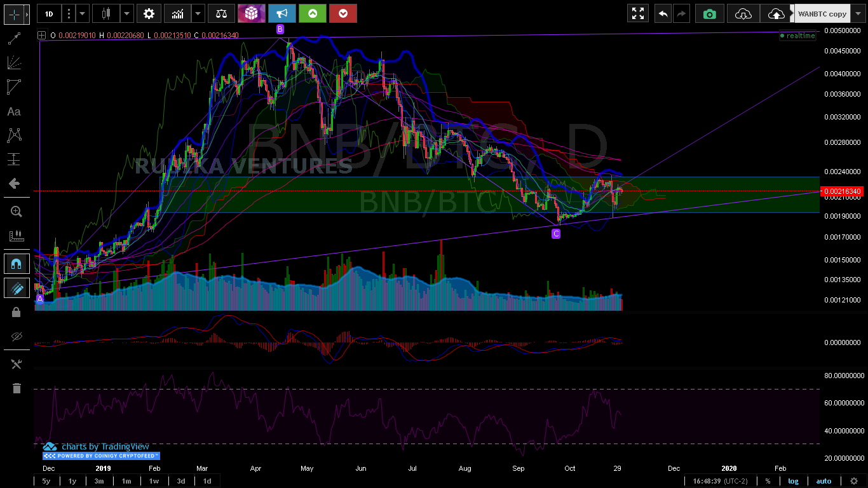Toggle fullscreen chart mode
This screenshot has height=488, width=868.
[x=639, y=13]
